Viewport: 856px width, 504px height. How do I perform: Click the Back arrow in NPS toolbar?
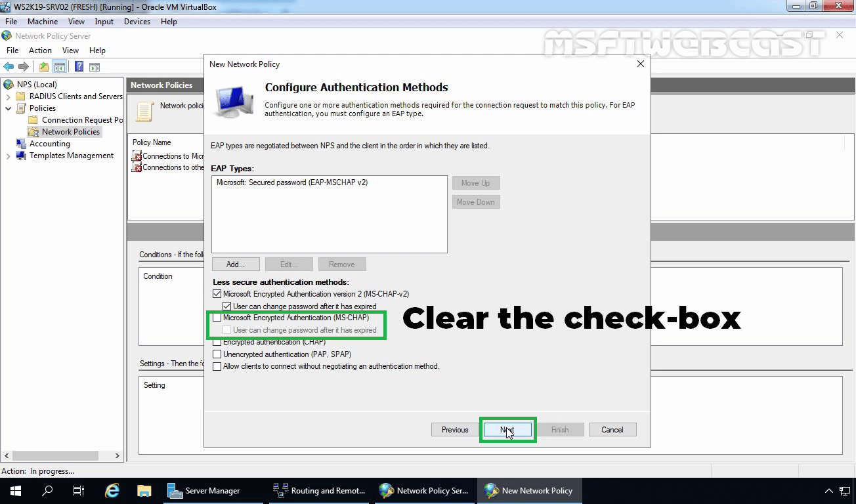point(9,66)
